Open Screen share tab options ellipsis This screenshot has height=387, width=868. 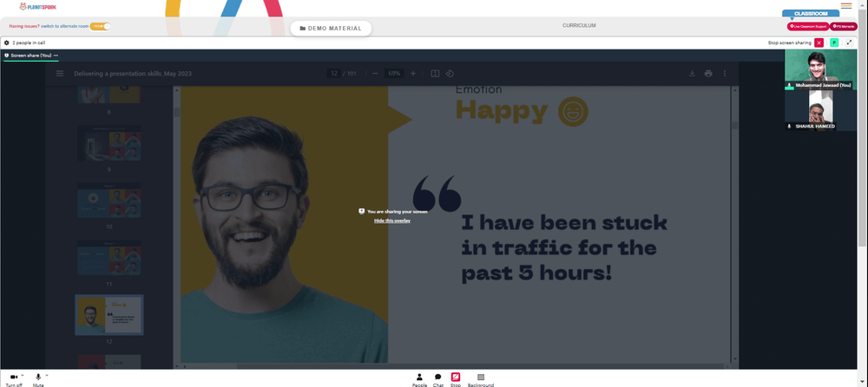coord(56,56)
